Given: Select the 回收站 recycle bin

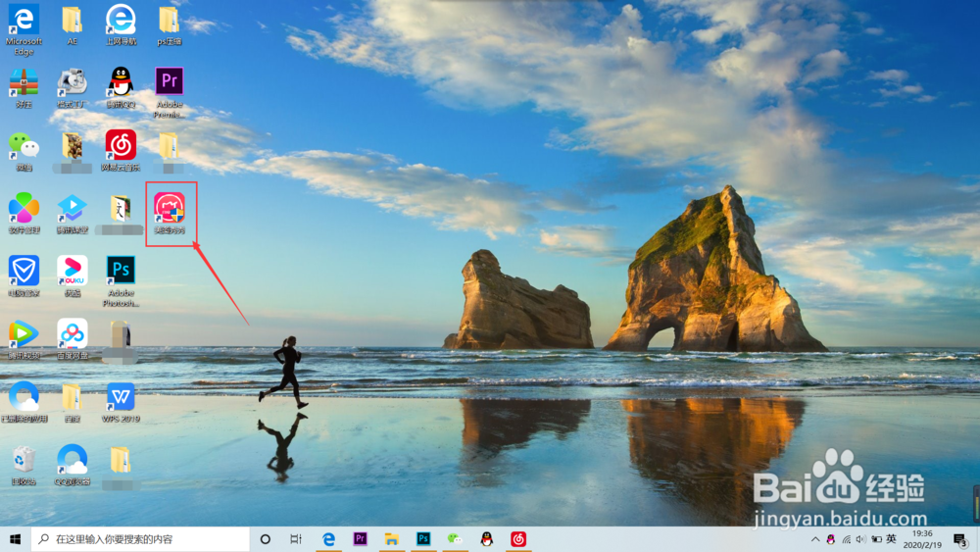Looking at the screenshot, I should tap(24, 466).
